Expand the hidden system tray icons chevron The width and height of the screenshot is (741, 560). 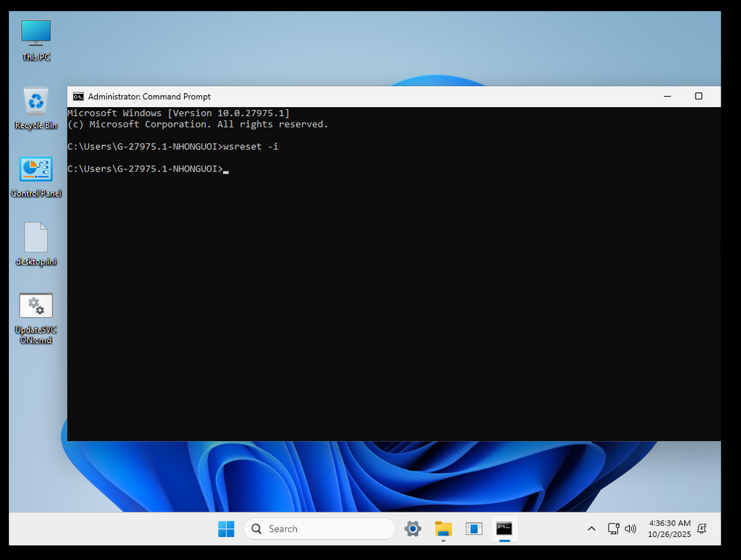(591, 528)
